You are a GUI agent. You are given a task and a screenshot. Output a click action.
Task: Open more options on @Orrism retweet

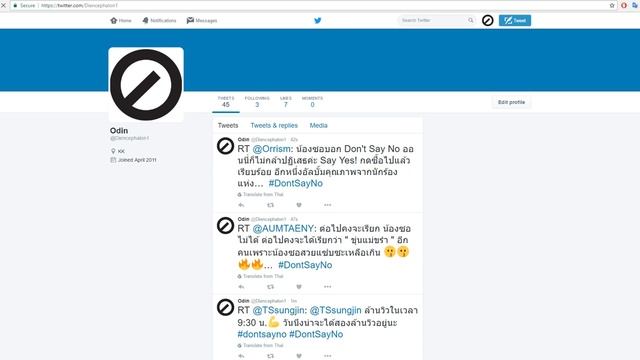327,205
